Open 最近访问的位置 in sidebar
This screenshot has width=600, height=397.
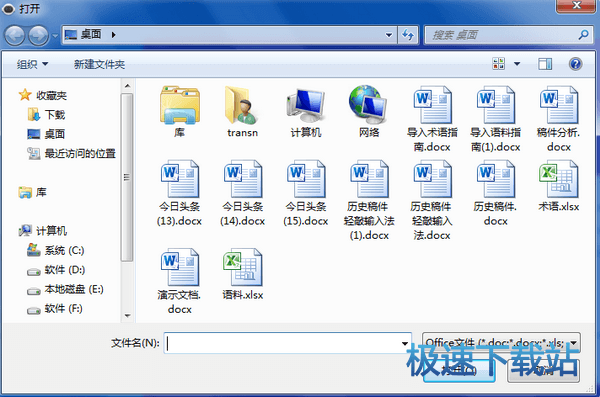(x=71, y=154)
